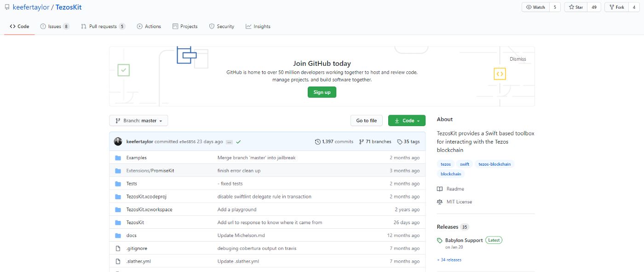Open the Readme link
The width and height of the screenshot is (644, 272).
coord(450,189)
